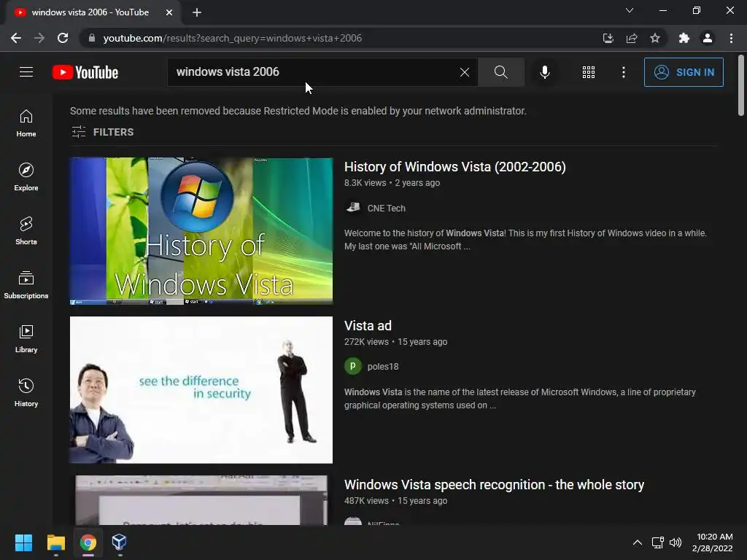Open the YouTube hamburger guide menu
747x560 pixels.
(x=26, y=72)
